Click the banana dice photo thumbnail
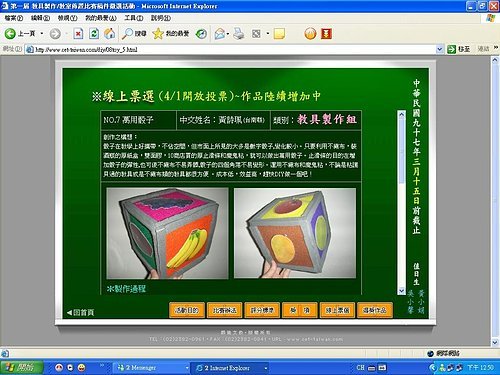500x375 pixels. pos(167,233)
